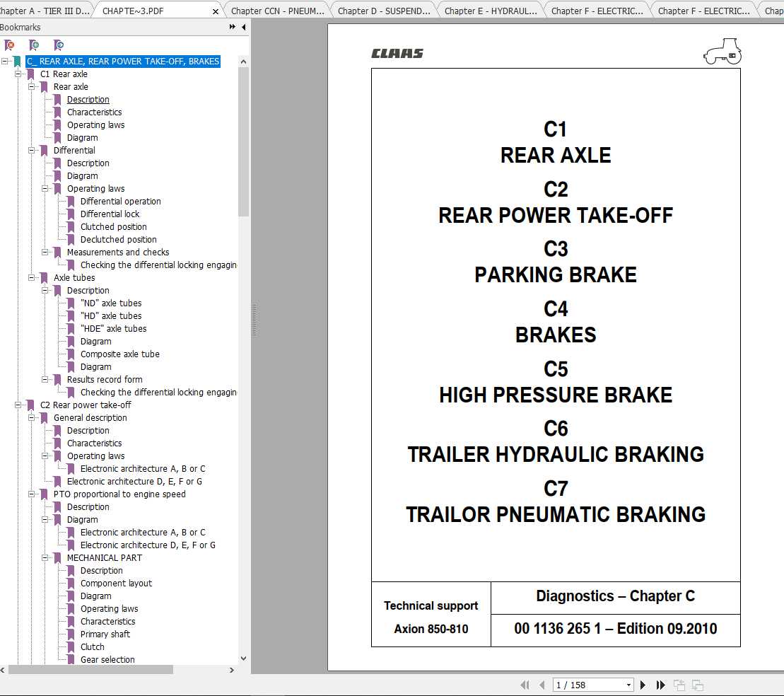This screenshot has width=784, height=696.
Task: Collapse the C1 Rear axle tree node
Action: pos(18,74)
